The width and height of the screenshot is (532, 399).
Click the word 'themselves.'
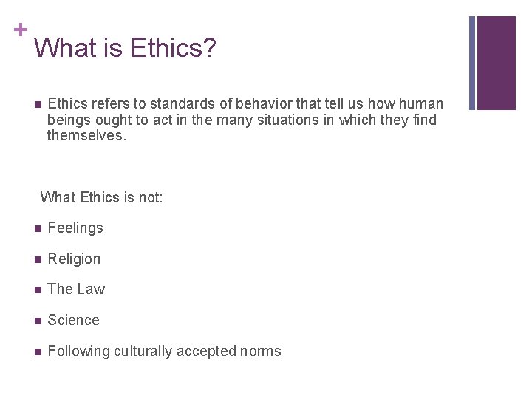click(x=87, y=135)
